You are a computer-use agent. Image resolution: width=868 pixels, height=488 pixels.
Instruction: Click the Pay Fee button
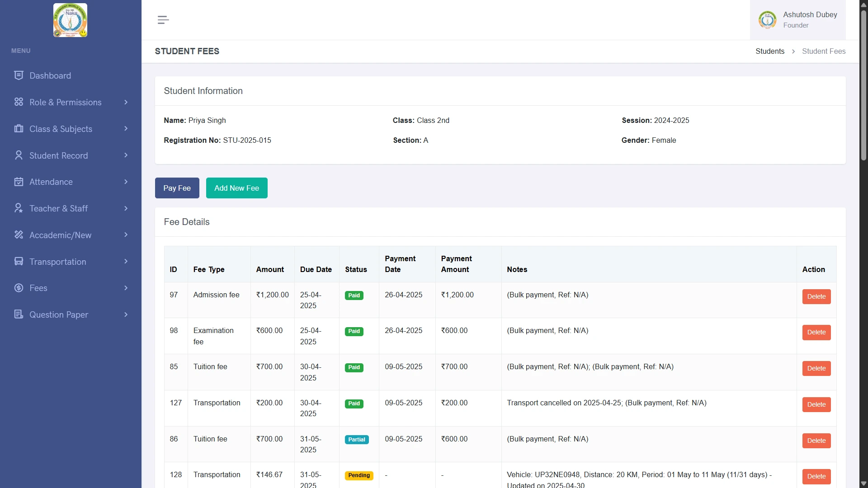tap(177, 188)
